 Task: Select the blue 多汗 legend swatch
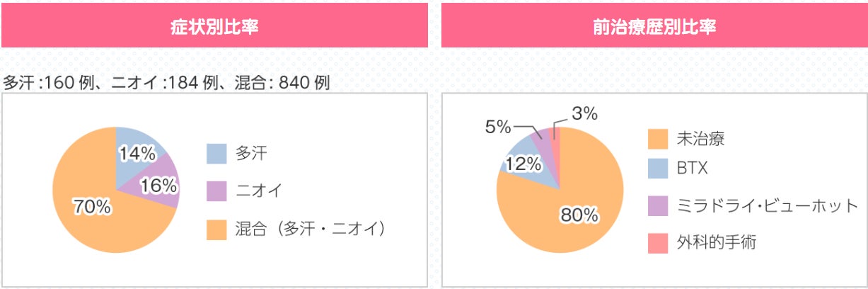[x=216, y=154]
